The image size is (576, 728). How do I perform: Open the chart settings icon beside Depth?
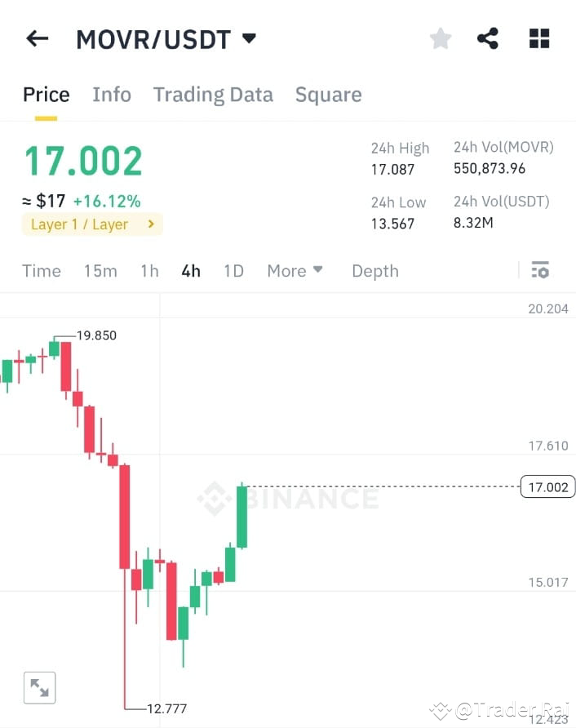click(x=540, y=270)
